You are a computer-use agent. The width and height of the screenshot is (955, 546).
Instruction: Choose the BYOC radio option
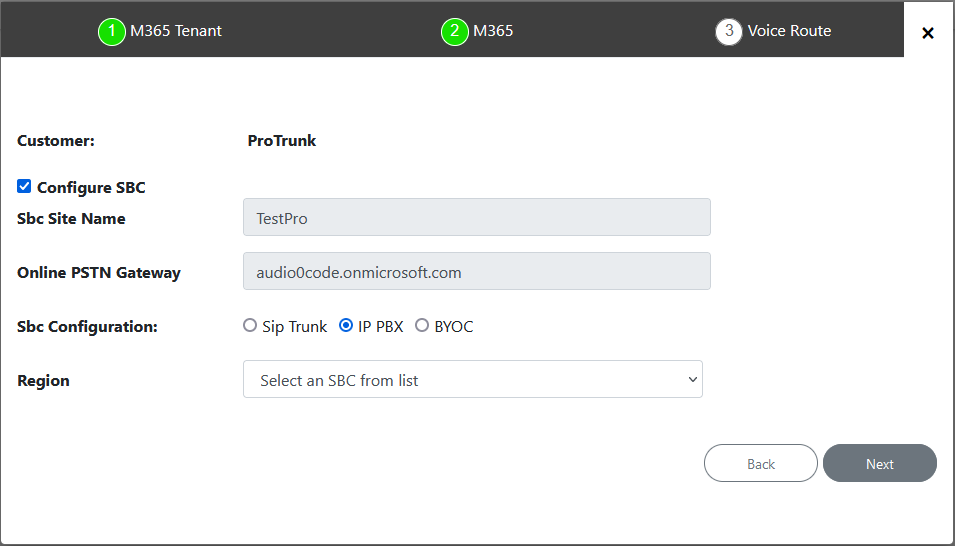tap(422, 326)
